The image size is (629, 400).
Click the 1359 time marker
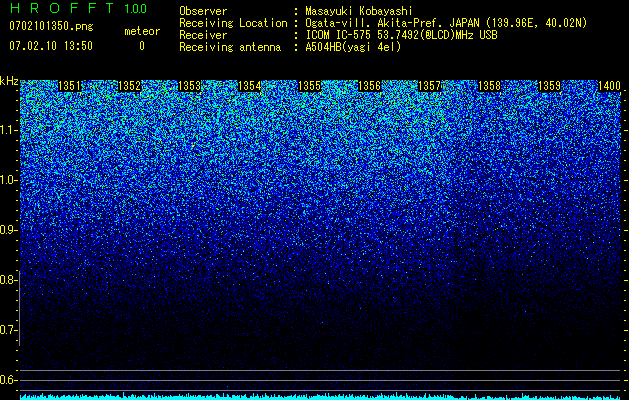pyautogui.click(x=550, y=86)
